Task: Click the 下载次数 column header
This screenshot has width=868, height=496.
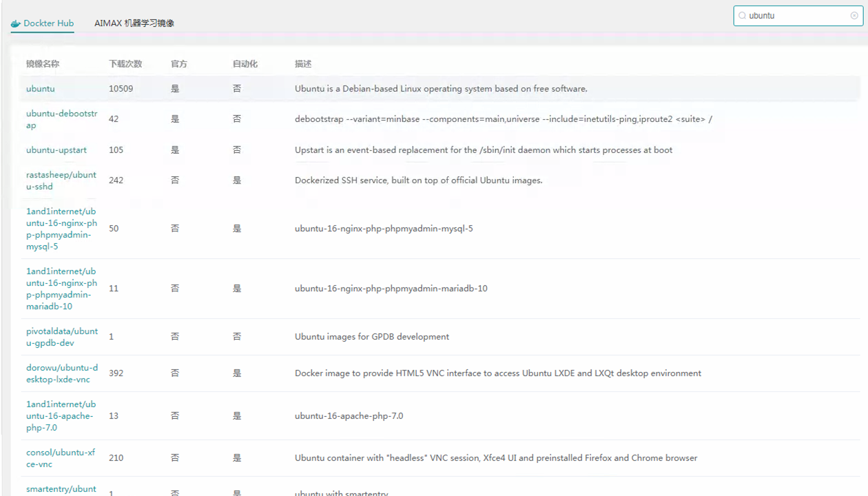Action: [x=125, y=64]
